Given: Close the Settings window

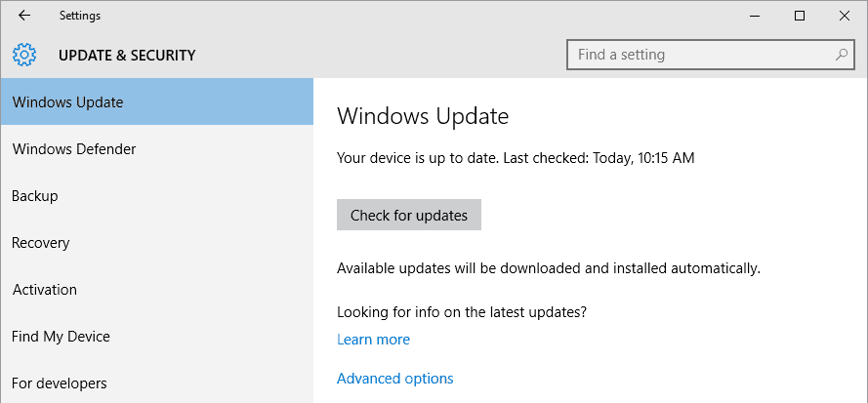Looking at the screenshot, I should point(845,16).
